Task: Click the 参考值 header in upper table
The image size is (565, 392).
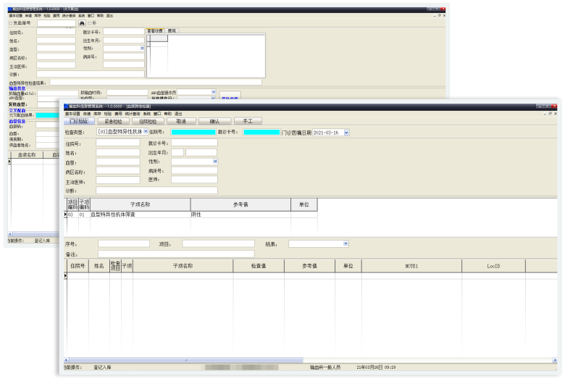Action: [x=240, y=204]
